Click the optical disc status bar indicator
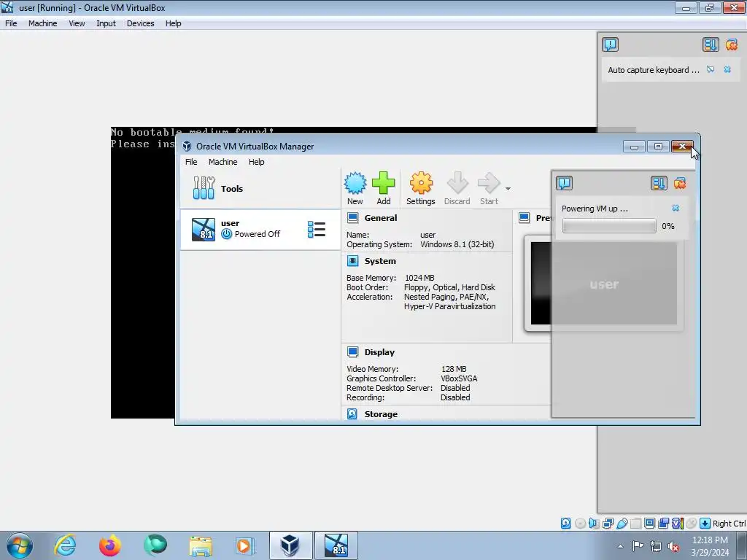The height and width of the screenshot is (560, 747). tap(580, 524)
